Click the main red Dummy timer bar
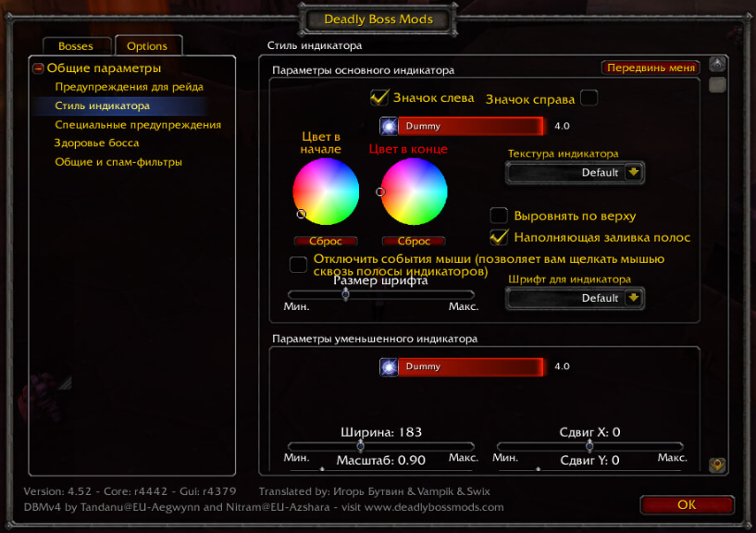The image size is (756, 533). (x=471, y=126)
